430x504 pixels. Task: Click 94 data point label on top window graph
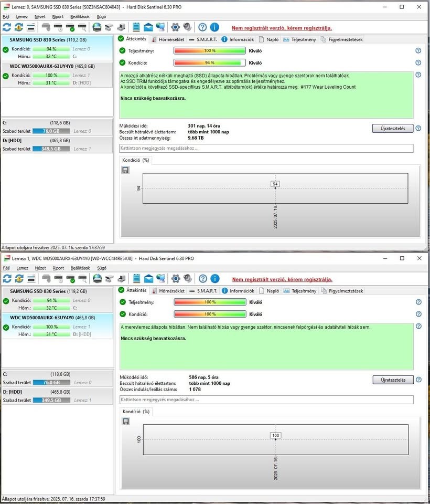[275, 184]
